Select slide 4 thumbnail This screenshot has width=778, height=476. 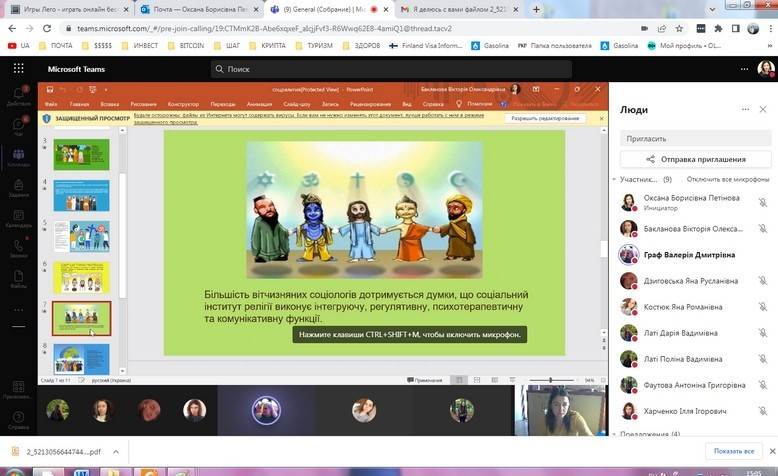[81, 196]
